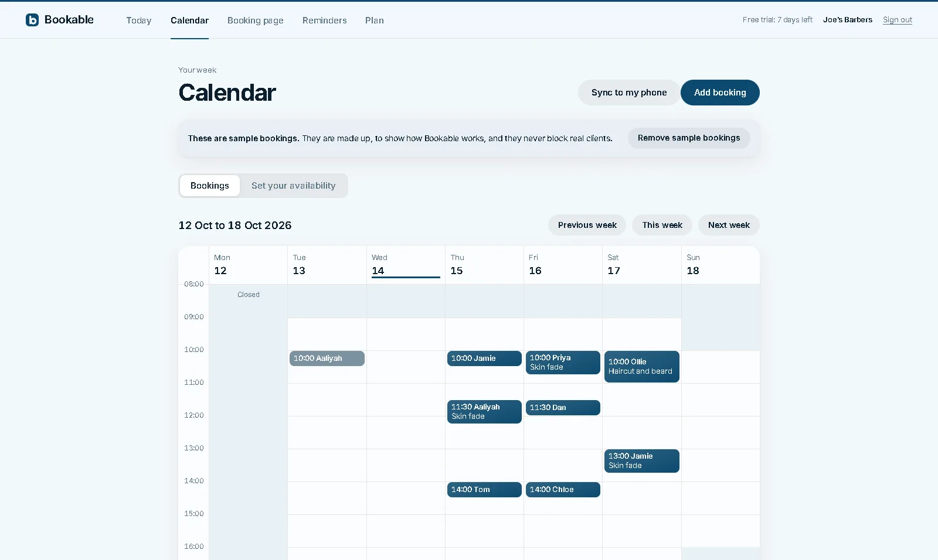The height and width of the screenshot is (560, 938).
Task: Open Friday 14:00 Chloe booking
Action: 563,490
